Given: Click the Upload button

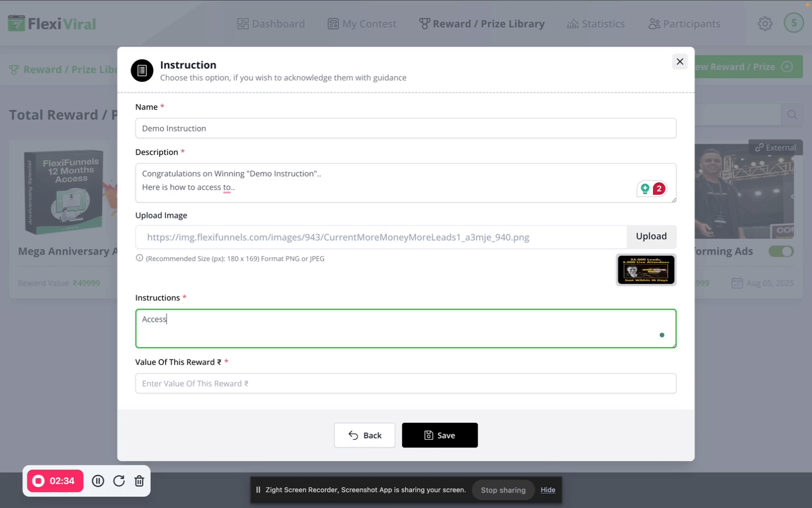Looking at the screenshot, I should click(x=651, y=237).
